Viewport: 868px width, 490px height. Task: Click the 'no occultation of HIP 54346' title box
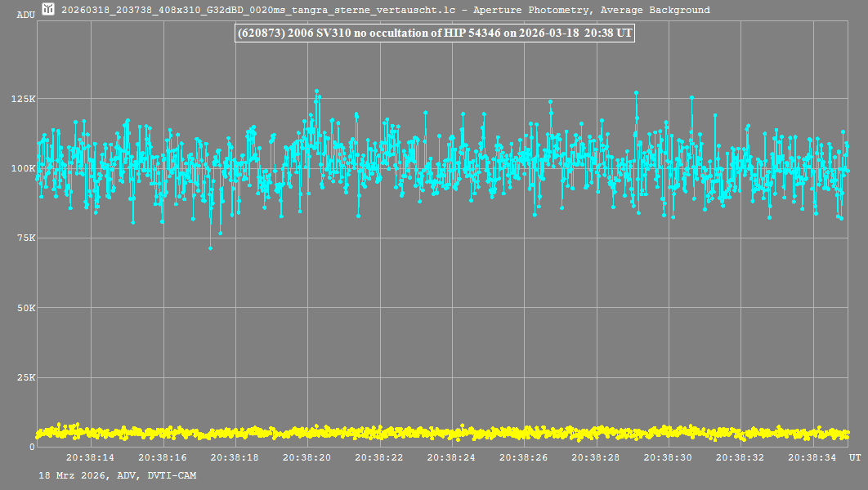coord(434,33)
